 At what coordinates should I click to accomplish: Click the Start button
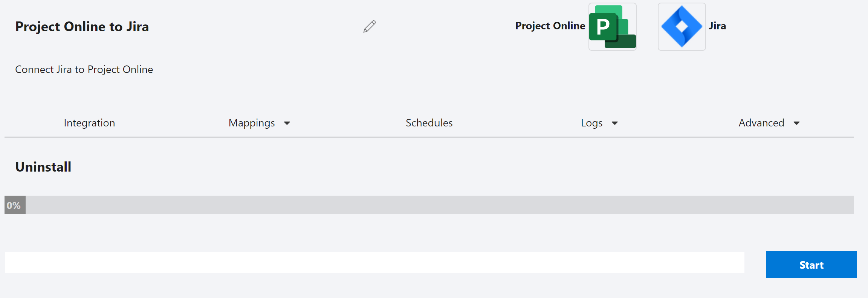(x=811, y=265)
